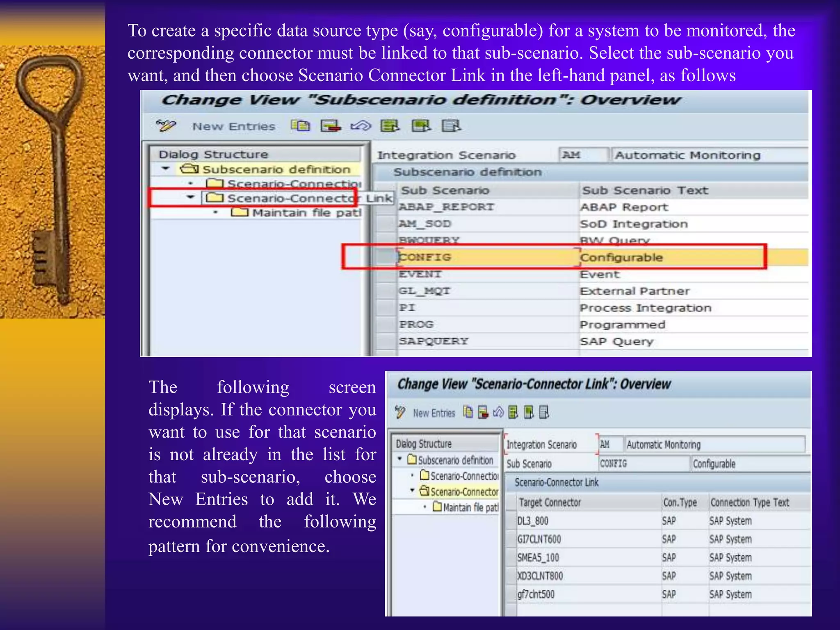
Task: Click Copy As icon in Subscenario definition toolbar
Action: pos(300,126)
